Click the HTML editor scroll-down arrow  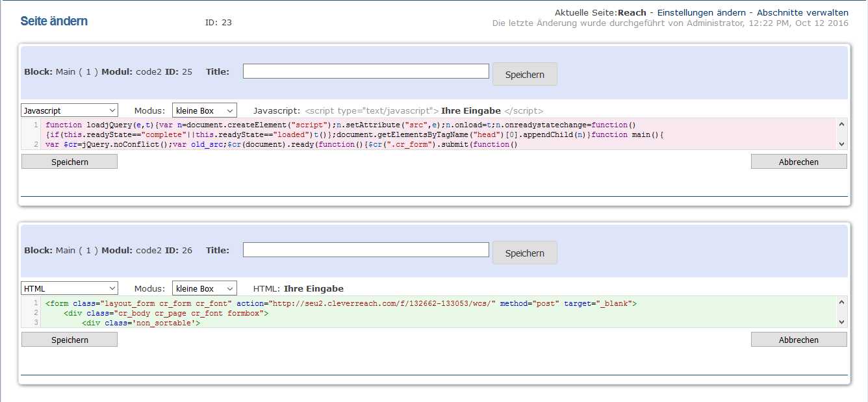click(x=842, y=322)
